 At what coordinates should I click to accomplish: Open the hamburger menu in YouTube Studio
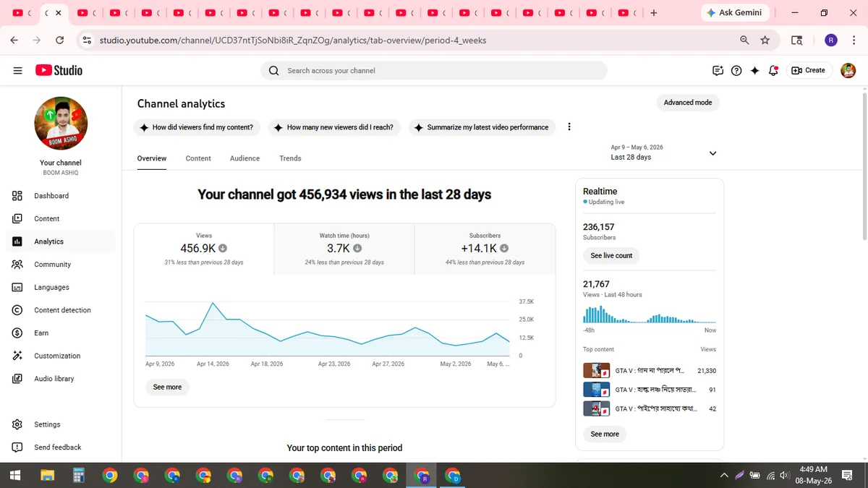coord(17,70)
